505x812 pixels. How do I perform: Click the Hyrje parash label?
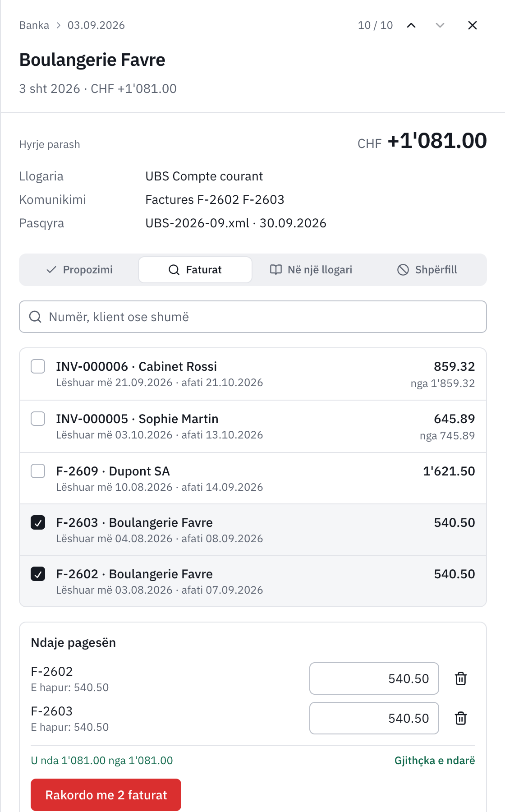point(50,144)
